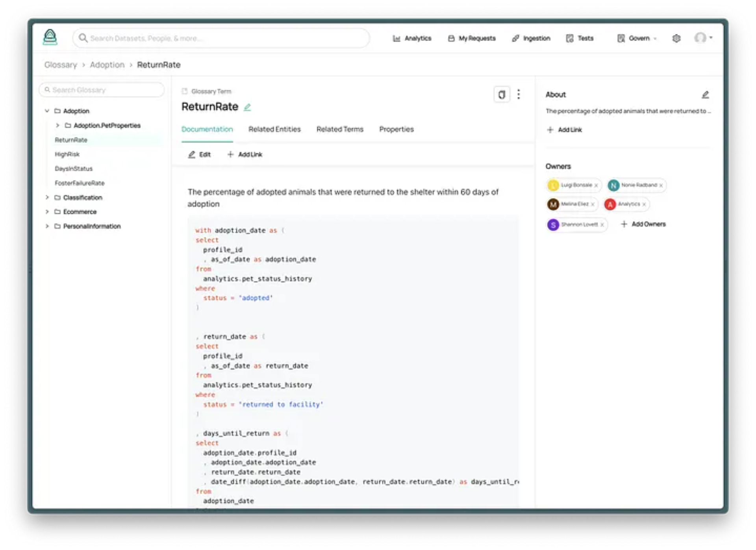Click the Glossary breadcrumb link

click(x=61, y=65)
